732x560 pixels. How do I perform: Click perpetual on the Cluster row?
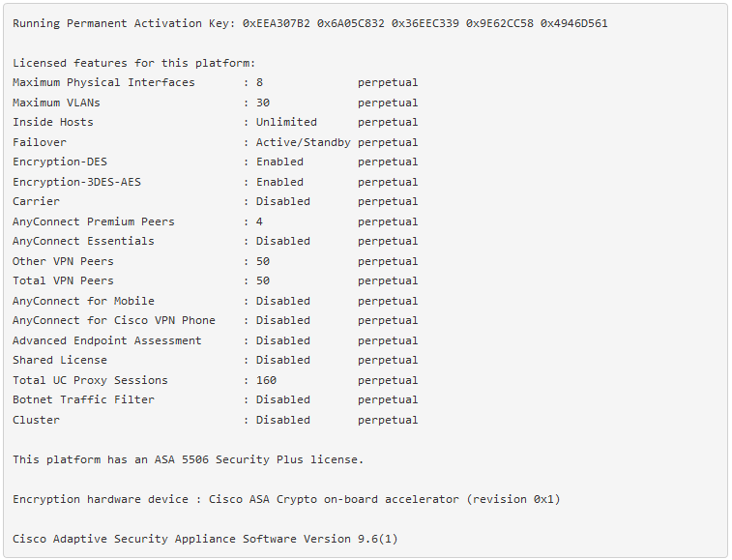[x=388, y=421]
